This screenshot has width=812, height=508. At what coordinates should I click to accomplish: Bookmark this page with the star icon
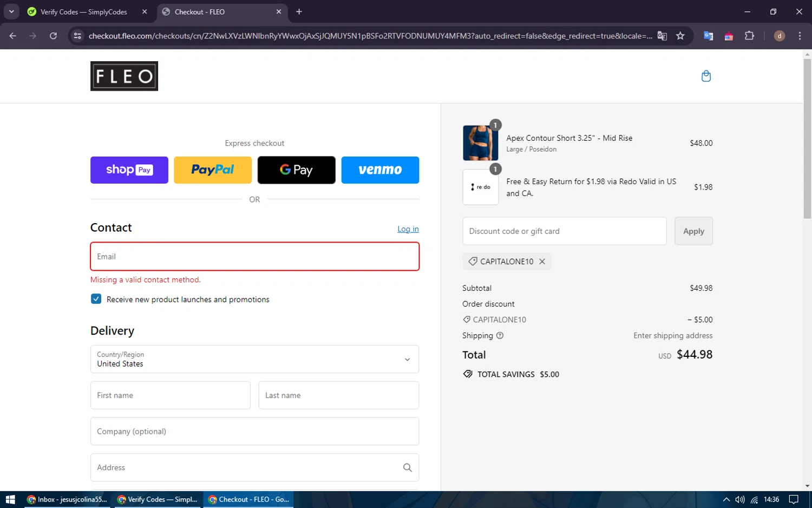pyautogui.click(x=680, y=36)
